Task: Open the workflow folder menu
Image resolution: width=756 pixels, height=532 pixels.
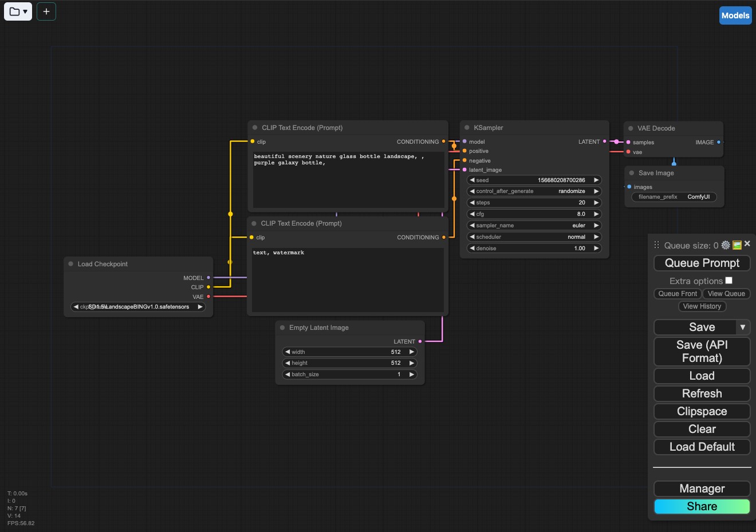Action: (18, 11)
